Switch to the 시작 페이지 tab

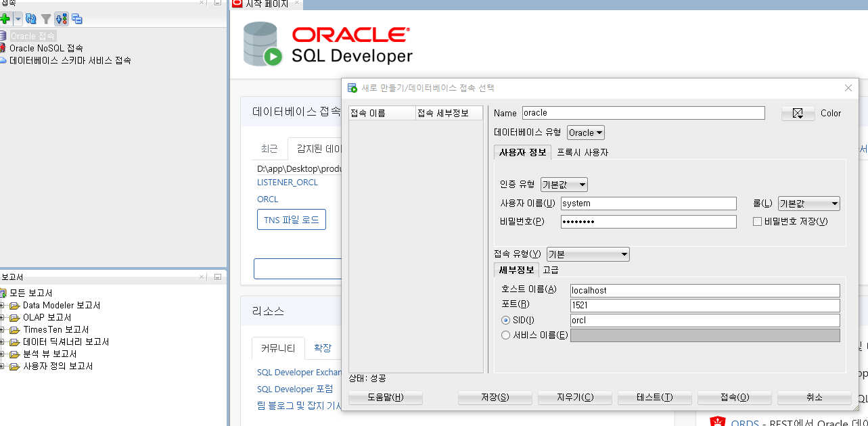click(x=266, y=4)
